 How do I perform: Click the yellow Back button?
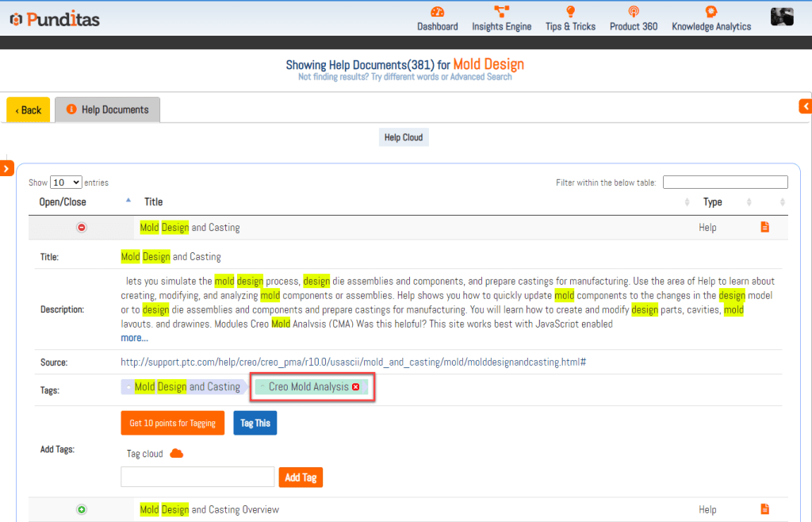click(x=29, y=110)
